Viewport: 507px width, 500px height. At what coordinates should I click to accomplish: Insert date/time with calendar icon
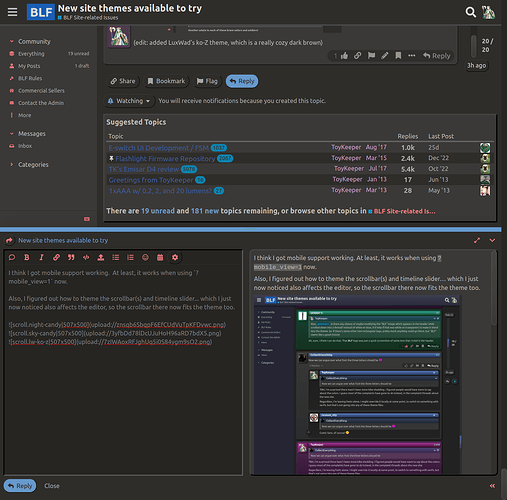tap(160, 257)
